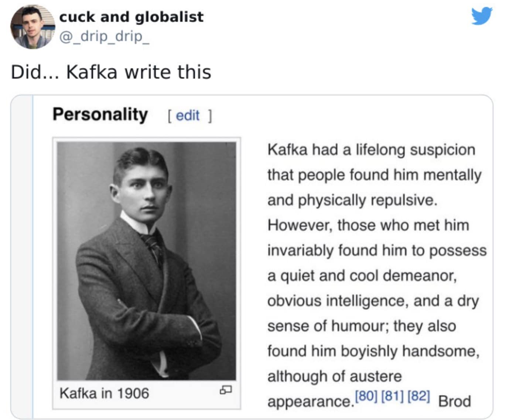The image size is (506, 420).
Task: Click the Twitter bird logo
Action: tap(482, 16)
